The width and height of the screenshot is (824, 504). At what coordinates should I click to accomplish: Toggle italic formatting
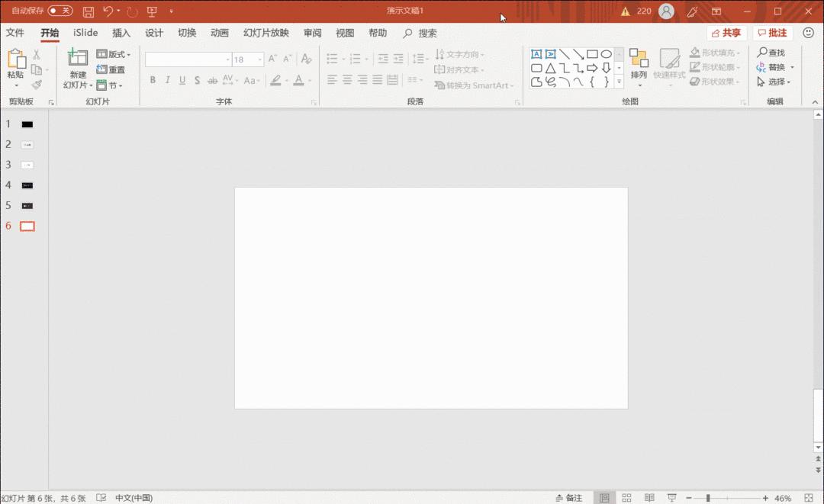click(x=167, y=80)
